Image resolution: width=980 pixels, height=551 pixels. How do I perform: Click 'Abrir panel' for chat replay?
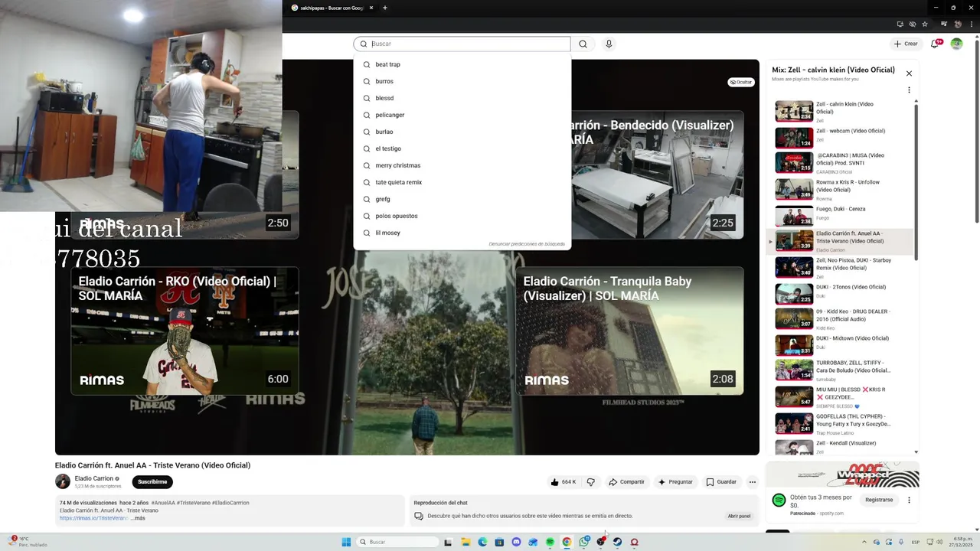point(739,516)
